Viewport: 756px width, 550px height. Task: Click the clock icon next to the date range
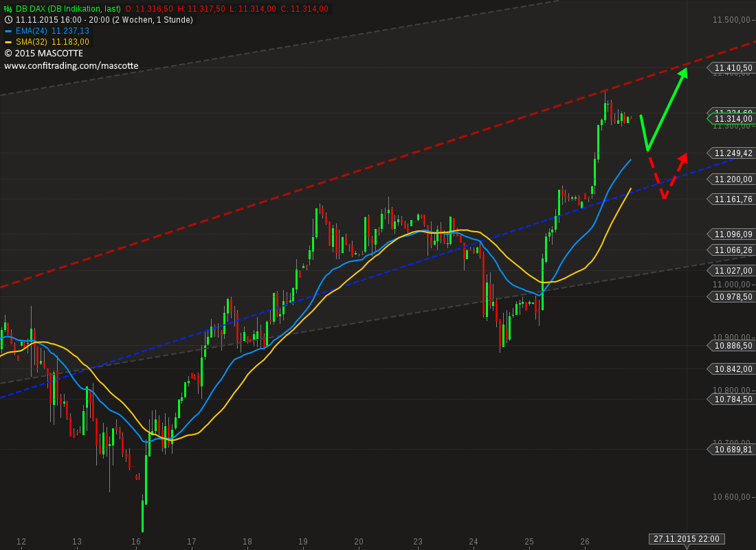tap(8, 20)
